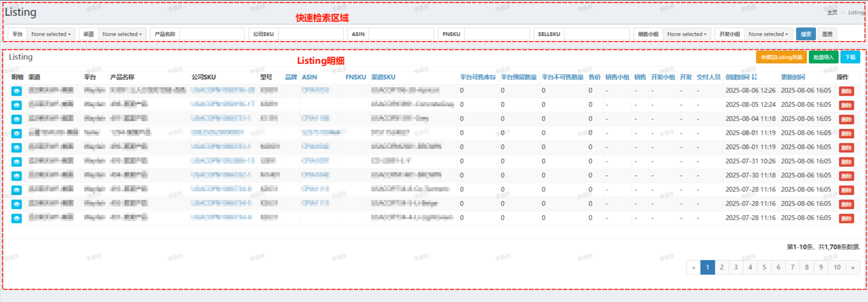Select the 2025-08-06 12:26 creation time cell
The image size is (868, 302).
[750, 90]
